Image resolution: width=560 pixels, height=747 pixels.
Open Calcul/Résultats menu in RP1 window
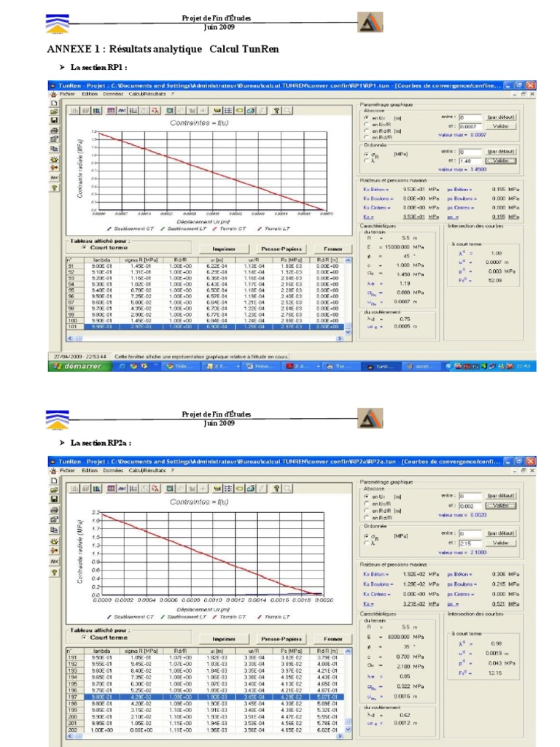pos(147,94)
